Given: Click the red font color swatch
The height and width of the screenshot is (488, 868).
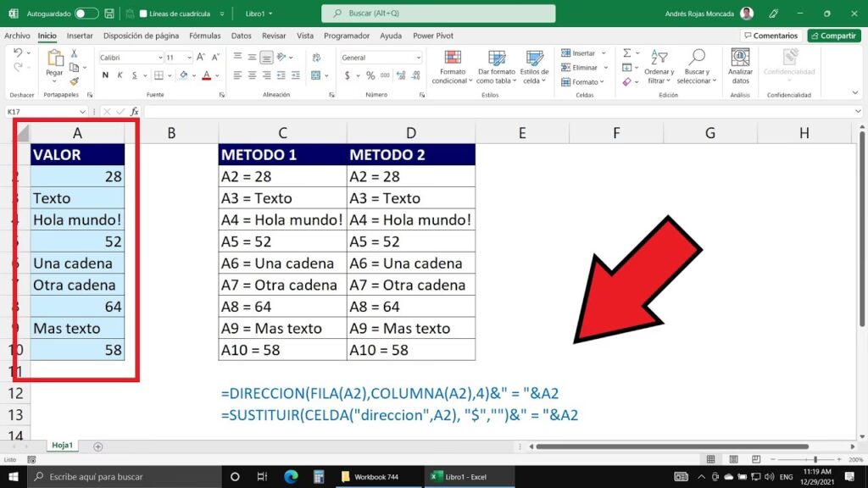Looking at the screenshot, I should point(205,75).
